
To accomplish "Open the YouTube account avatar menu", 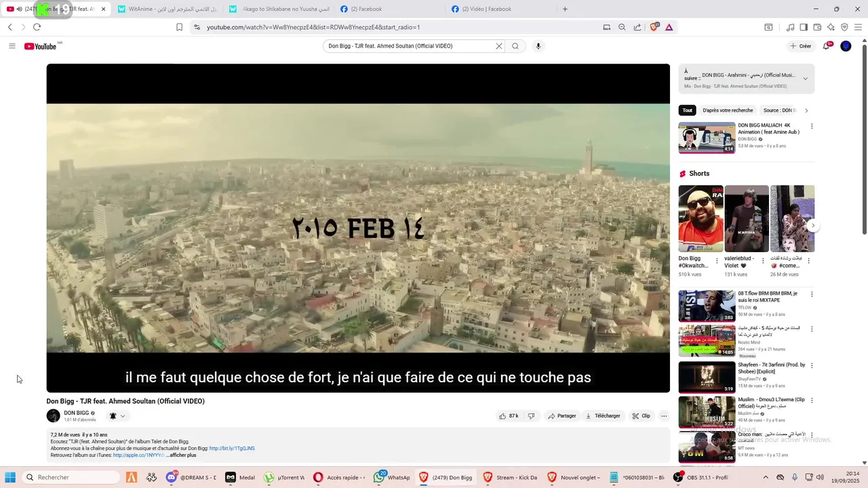I will coord(846,46).
